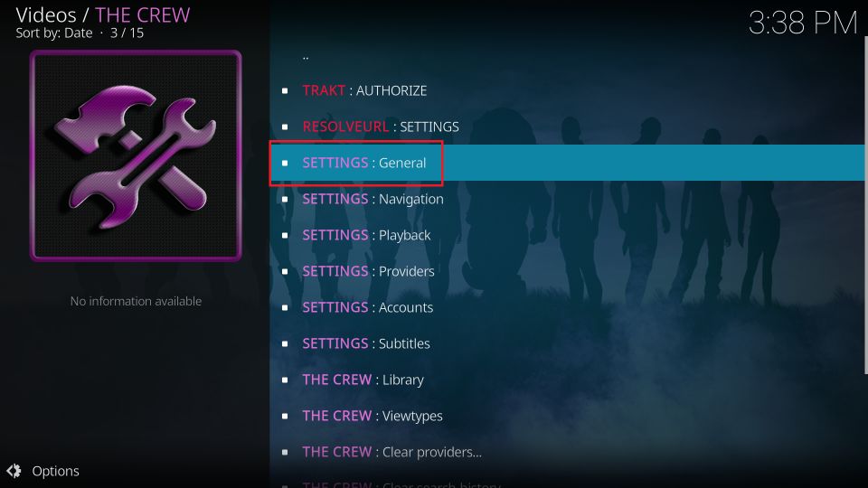The width and height of the screenshot is (868, 488).
Task: Click bullet icon beside SETTINGS : General
Action: [285, 163]
